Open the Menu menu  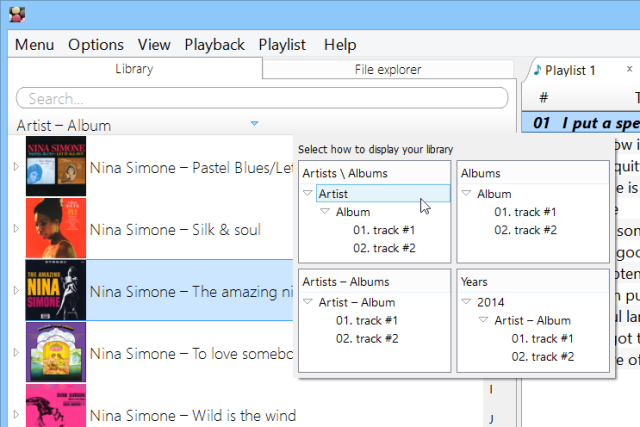click(x=34, y=44)
